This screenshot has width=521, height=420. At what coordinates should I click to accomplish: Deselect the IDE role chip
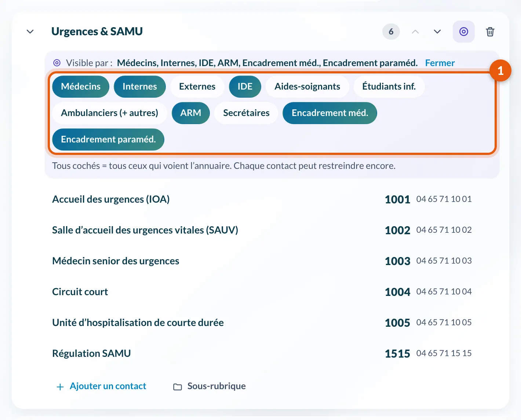[245, 87]
